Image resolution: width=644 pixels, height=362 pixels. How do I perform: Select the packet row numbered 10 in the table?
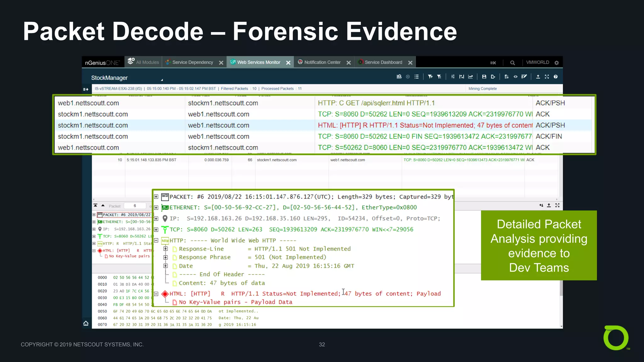click(325, 160)
